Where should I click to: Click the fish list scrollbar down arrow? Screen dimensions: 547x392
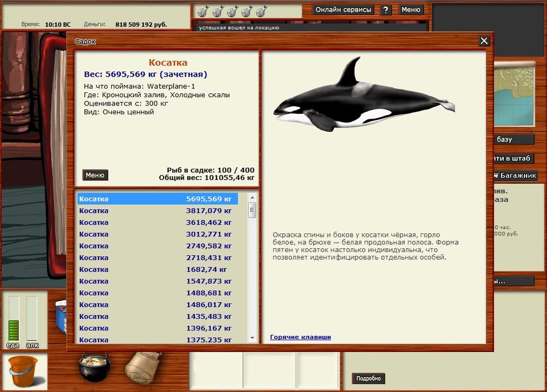[x=252, y=338]
